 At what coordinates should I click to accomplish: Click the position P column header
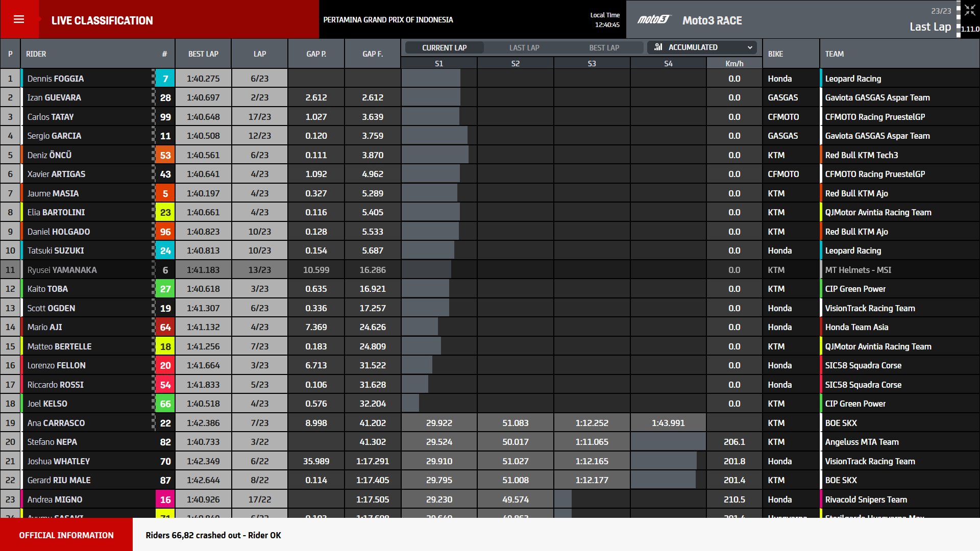[x=10, y=54]
